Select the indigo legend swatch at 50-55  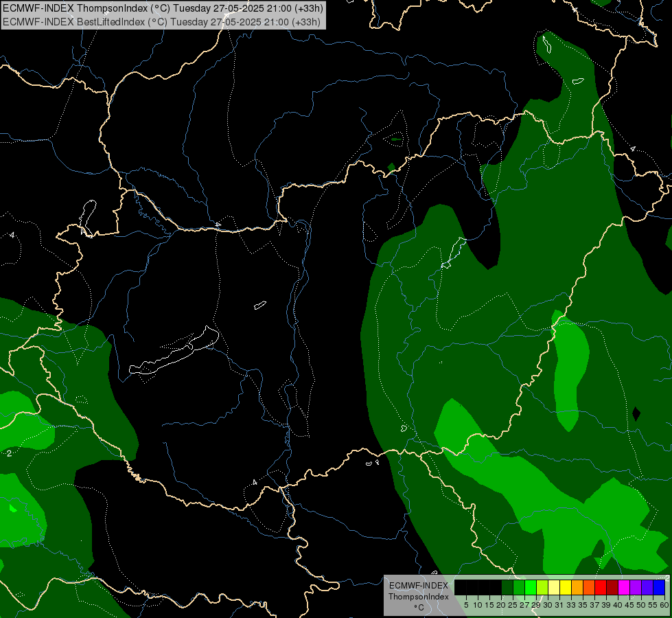pyautogui.click(x=647, y=587)
